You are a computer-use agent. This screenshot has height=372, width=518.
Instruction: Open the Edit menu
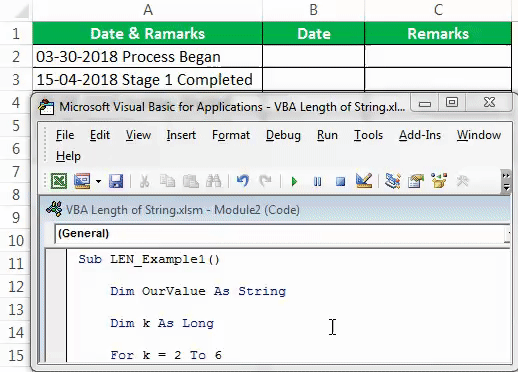click(x=100, y=135)
